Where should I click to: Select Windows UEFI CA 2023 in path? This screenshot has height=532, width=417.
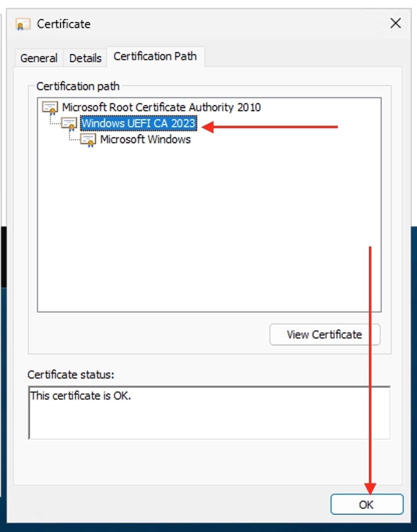[x=138, y=123]
